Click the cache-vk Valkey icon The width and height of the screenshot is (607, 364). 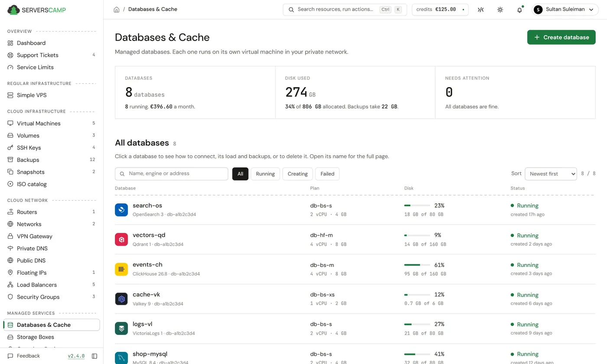121,299
